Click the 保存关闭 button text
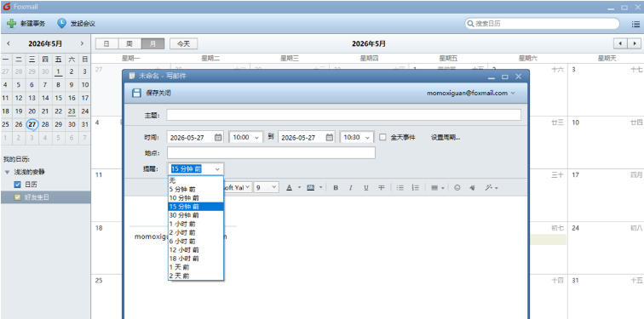 tap(158, 93)
